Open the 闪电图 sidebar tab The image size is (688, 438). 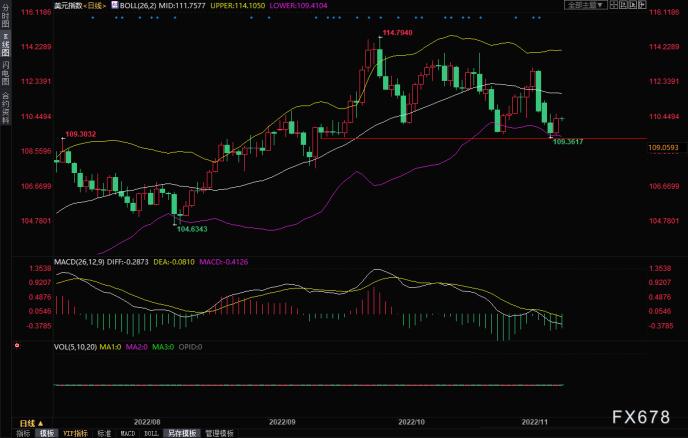(5, 73)
